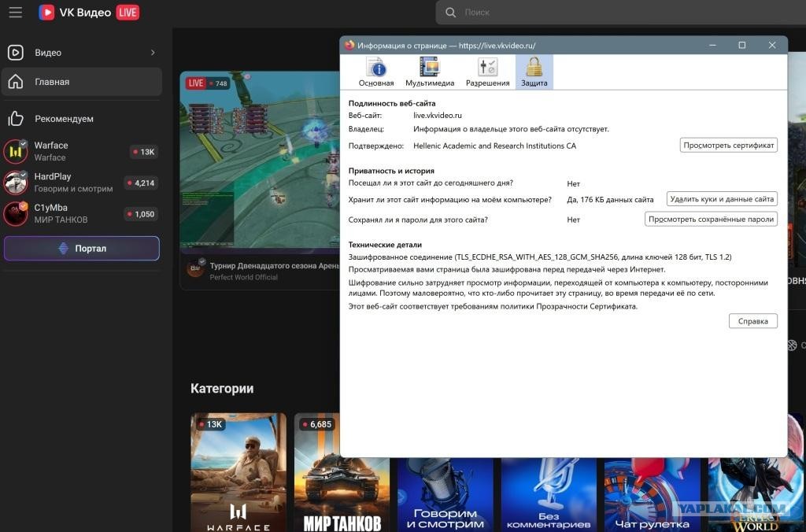Screen dimensions: 806x532
Task: Click Удалить куки и данные сайта
Action: click(x=722, y=199)
